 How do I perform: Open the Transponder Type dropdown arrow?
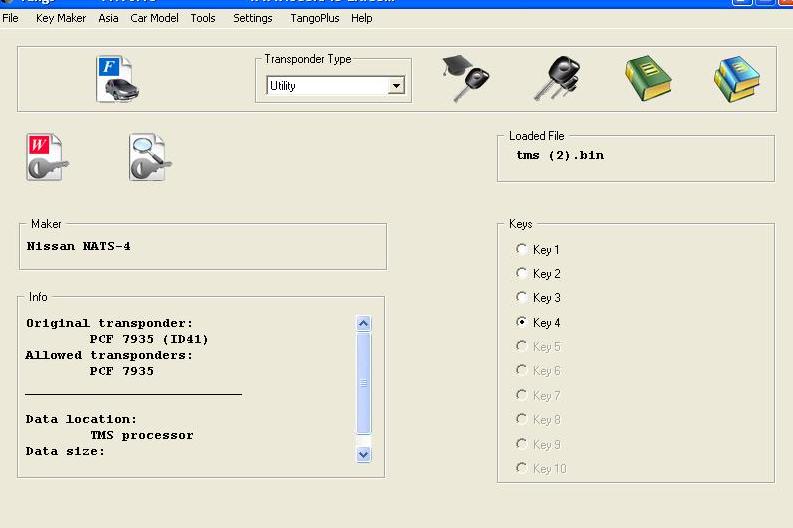click(x=396, y=85)
